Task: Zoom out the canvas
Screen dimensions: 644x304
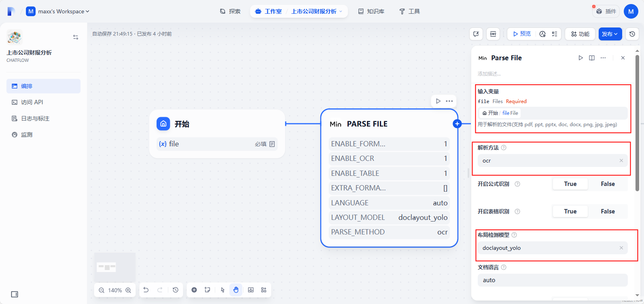Action: (x=102, y=290)
